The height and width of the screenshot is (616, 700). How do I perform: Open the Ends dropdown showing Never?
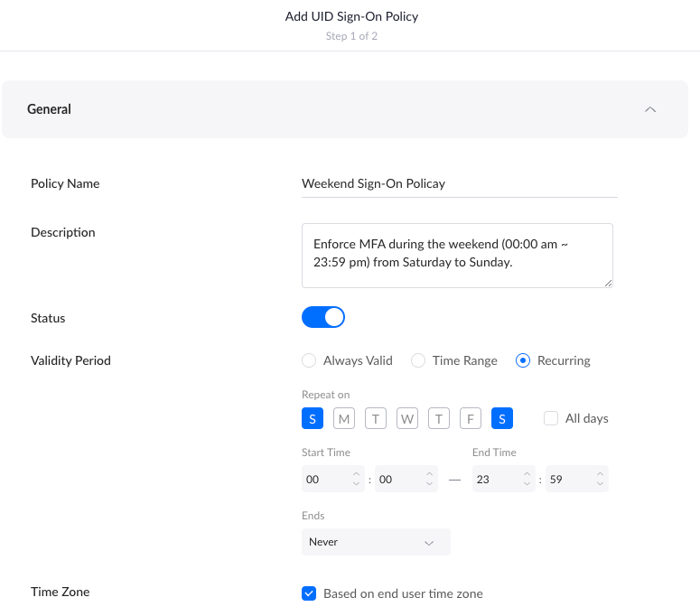tap(376, 542)
